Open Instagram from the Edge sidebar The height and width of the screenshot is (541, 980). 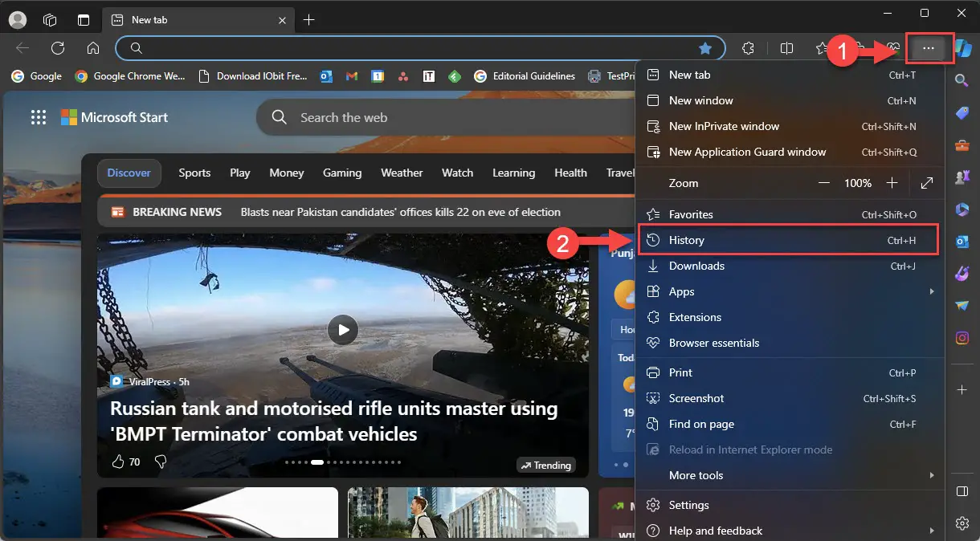(962, 337)
